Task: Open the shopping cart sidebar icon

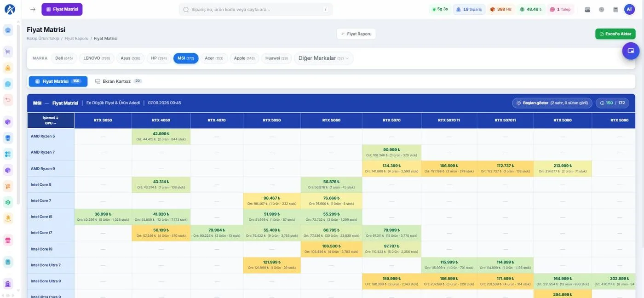Action: point(8,52)
